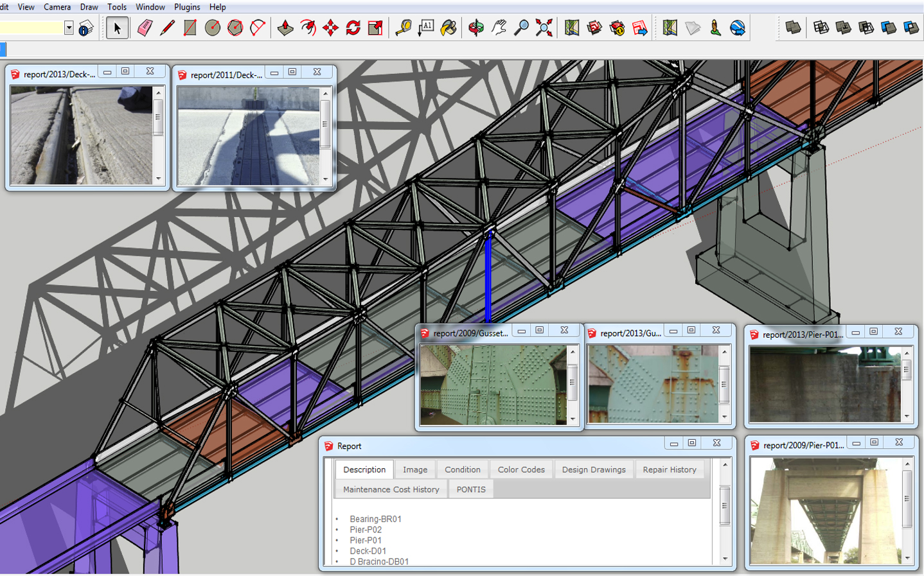Image resolution: width=924 pixels, height=576 pixels.
Task: Click the Pier-P02 list entry
Action: point(366,530)
